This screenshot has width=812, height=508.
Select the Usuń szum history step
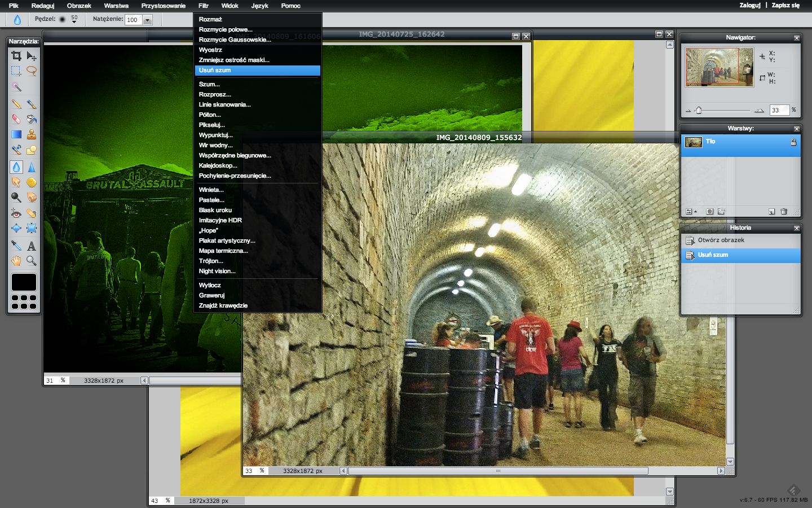[741, 255]
